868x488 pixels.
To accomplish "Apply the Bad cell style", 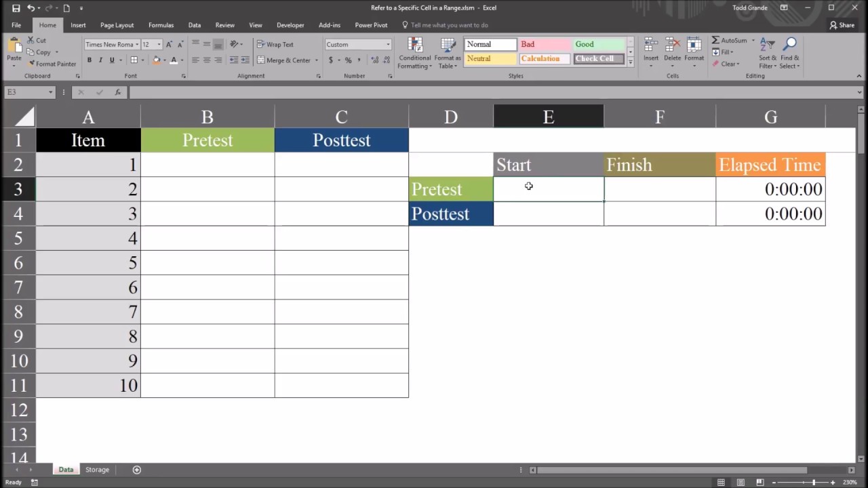I will 545,44.
